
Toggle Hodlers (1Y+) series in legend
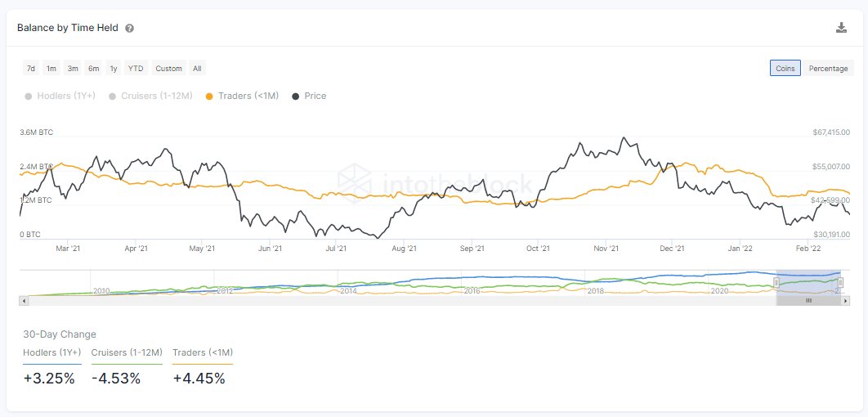click(x=60, y=96)
